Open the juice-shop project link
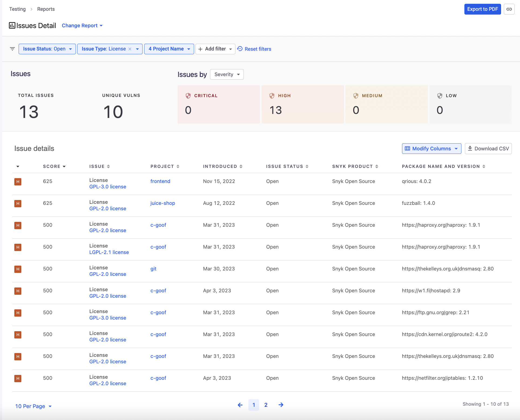Image resolution: width=520 pixels, height=420 pixels. tap(163, 203)
